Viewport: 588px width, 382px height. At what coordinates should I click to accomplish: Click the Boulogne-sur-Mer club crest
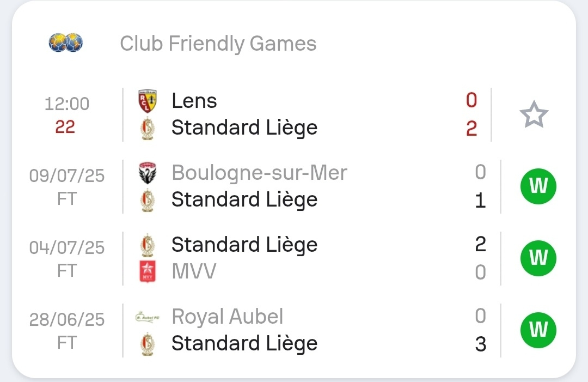click(x=148, y=173)
